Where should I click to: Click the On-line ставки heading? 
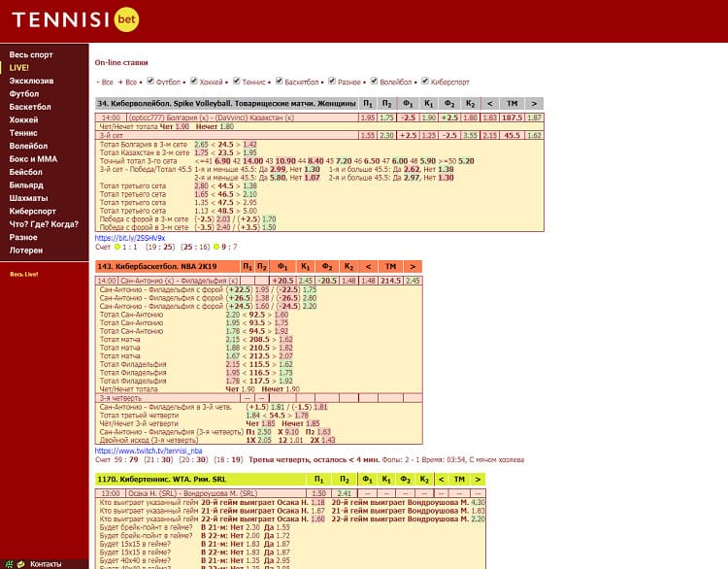(121, 62)
